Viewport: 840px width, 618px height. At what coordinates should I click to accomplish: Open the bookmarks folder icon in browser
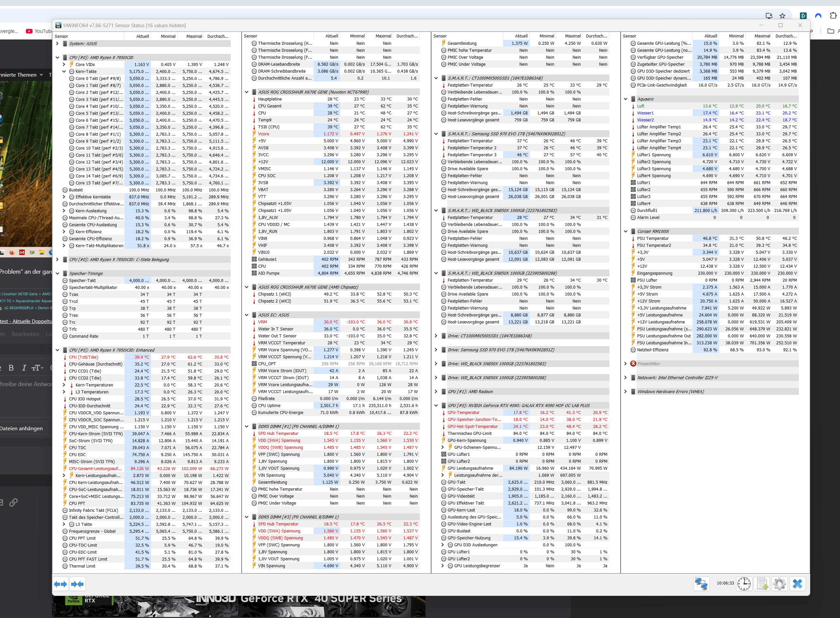coord(831,31)
